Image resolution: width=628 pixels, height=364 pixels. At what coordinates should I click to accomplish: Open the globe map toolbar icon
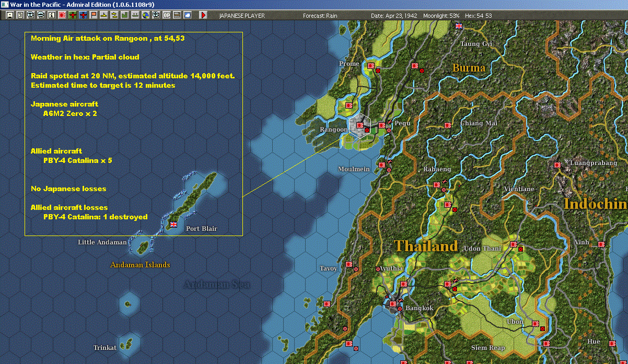(145, 15)
